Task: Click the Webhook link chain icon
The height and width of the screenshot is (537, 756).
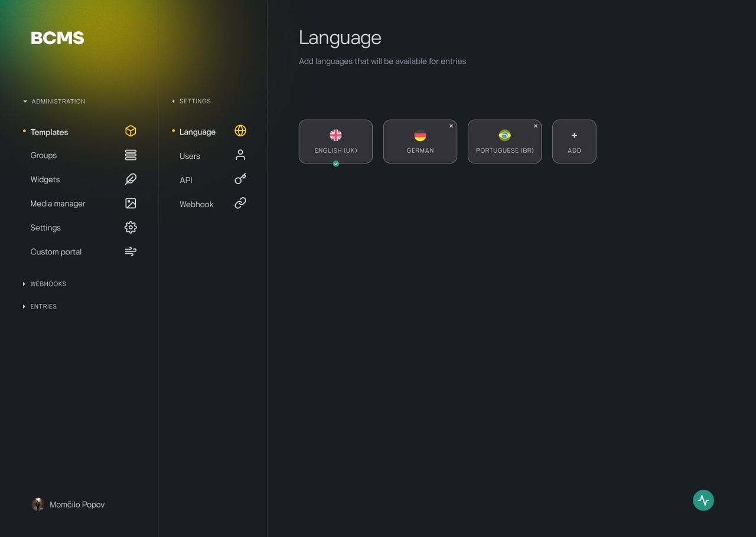Action: click(240, 203)
